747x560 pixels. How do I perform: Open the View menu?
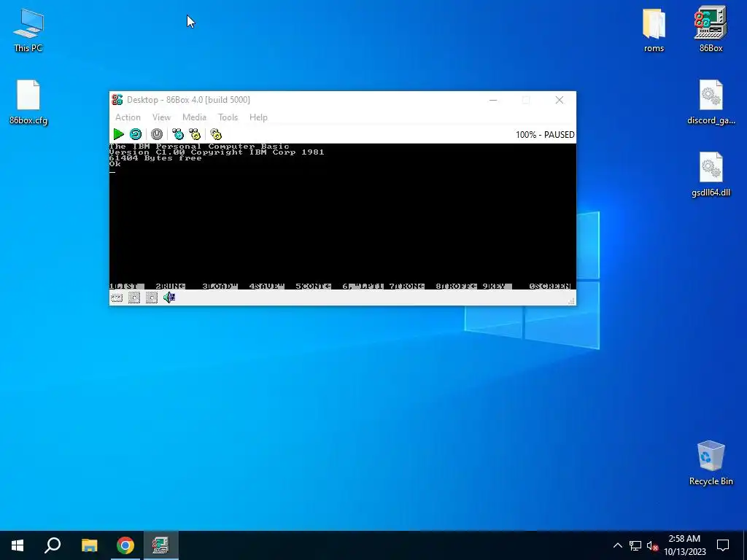coord(161,117)
